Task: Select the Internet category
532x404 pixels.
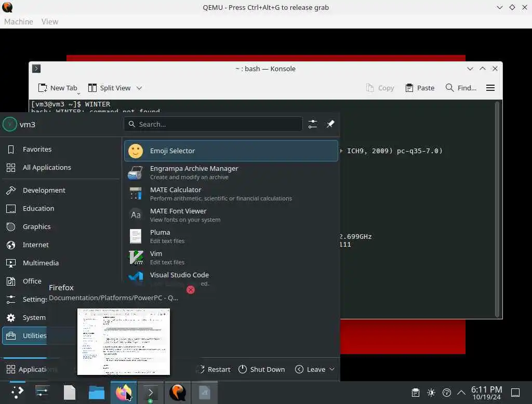Action: pos(61,245)
